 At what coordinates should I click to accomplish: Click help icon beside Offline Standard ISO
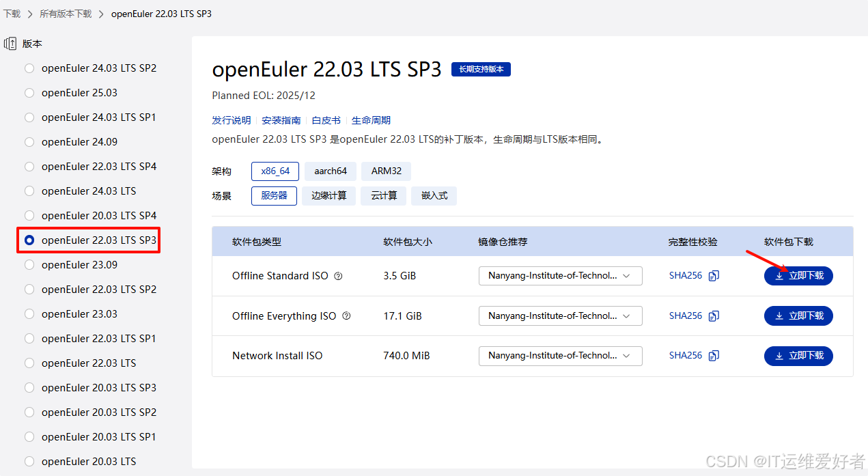pyautogui.click(x=338, y=276)
